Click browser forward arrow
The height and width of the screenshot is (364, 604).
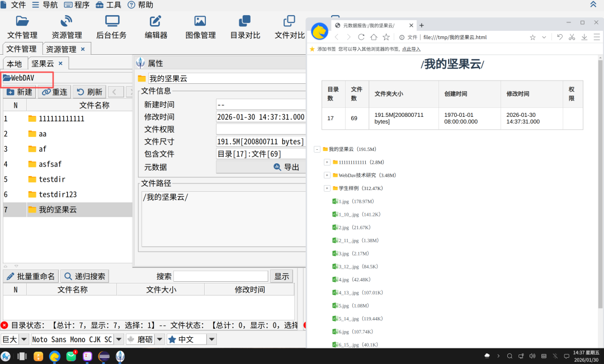pyautogui.click(x=348, y=37)
